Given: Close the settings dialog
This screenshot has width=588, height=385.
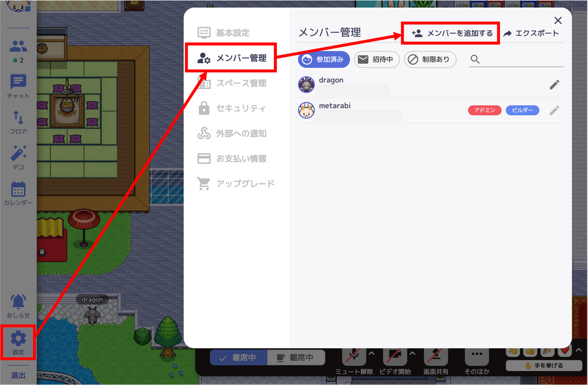Looking at the screenshot, I should pyautogui.click(x=557, y=20).
